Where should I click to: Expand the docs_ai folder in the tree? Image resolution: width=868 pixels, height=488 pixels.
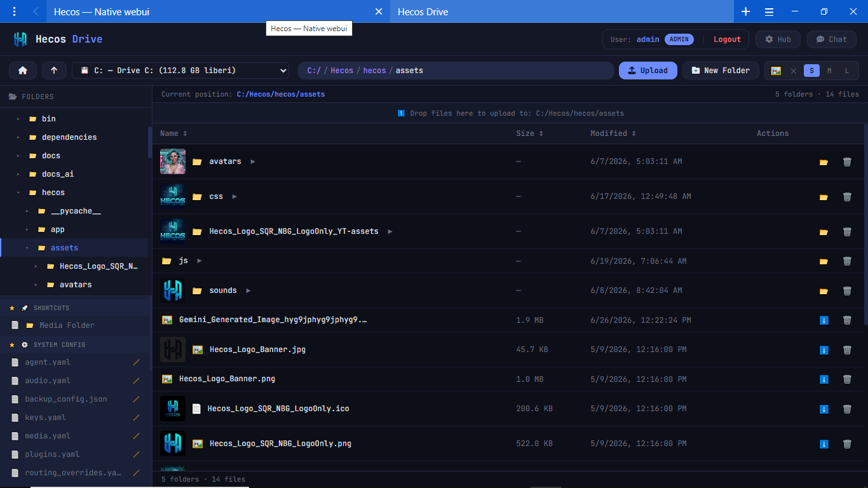click(18, 174)
